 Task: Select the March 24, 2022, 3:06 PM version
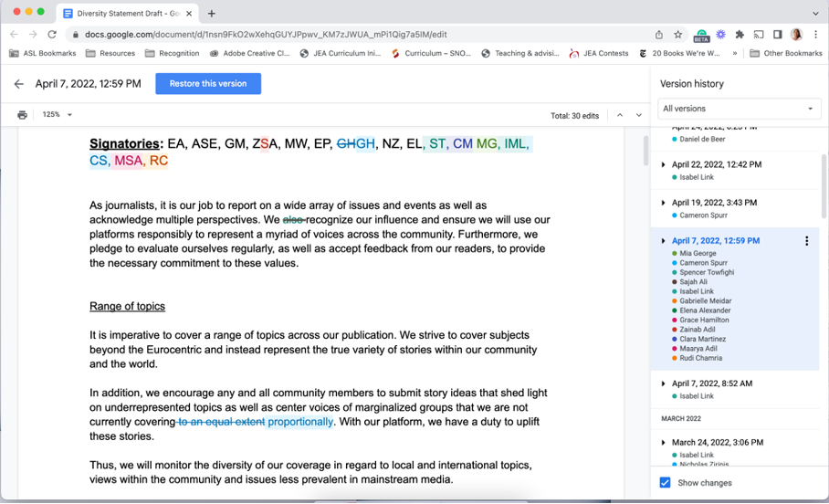(718, 442)
